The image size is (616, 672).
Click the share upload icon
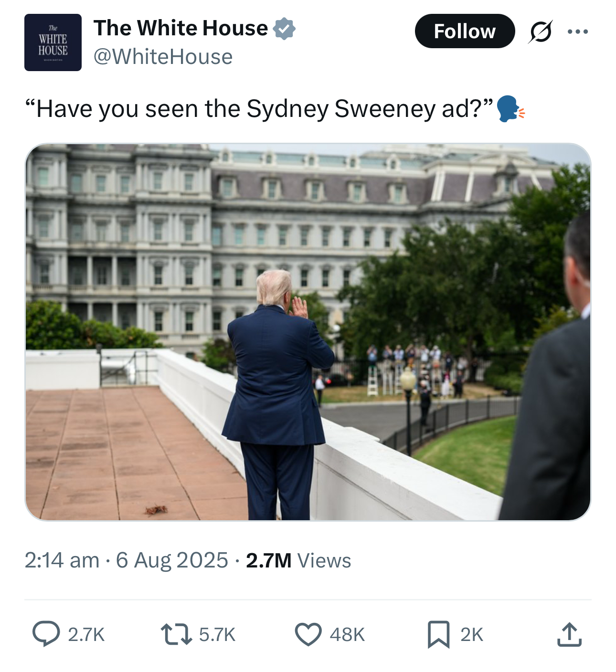click(x=569, y=634)
